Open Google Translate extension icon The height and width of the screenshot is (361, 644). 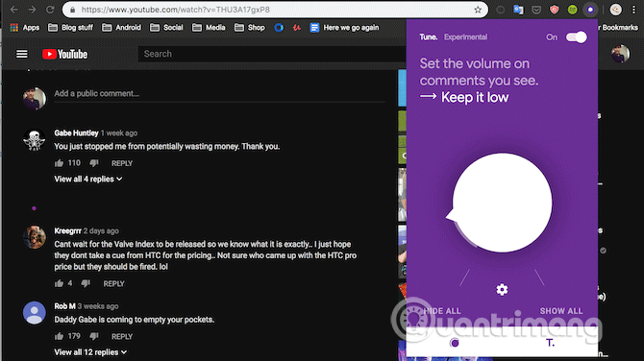(518, 10)
